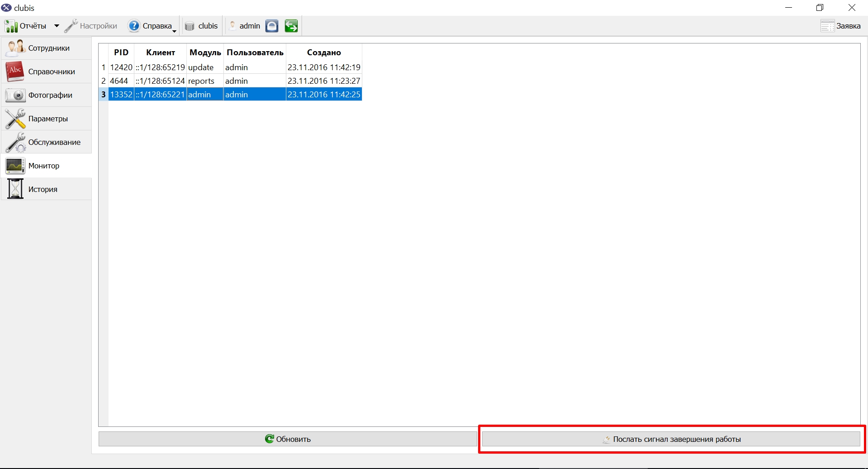Image resolution: width=868 pixels, height=469 pixels.
Task: Open the Сотрудники section in the sidebar
Action: 46,48
